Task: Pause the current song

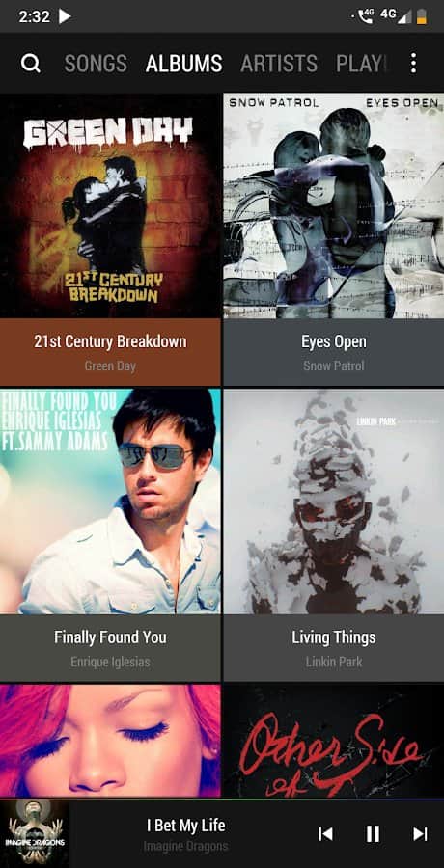Action: [373, 833]
